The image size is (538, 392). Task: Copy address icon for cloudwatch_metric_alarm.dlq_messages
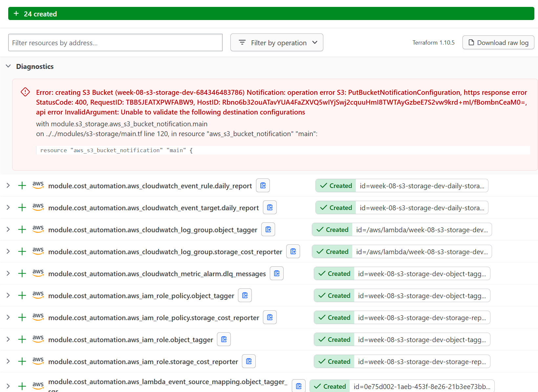tap(277, 273)
